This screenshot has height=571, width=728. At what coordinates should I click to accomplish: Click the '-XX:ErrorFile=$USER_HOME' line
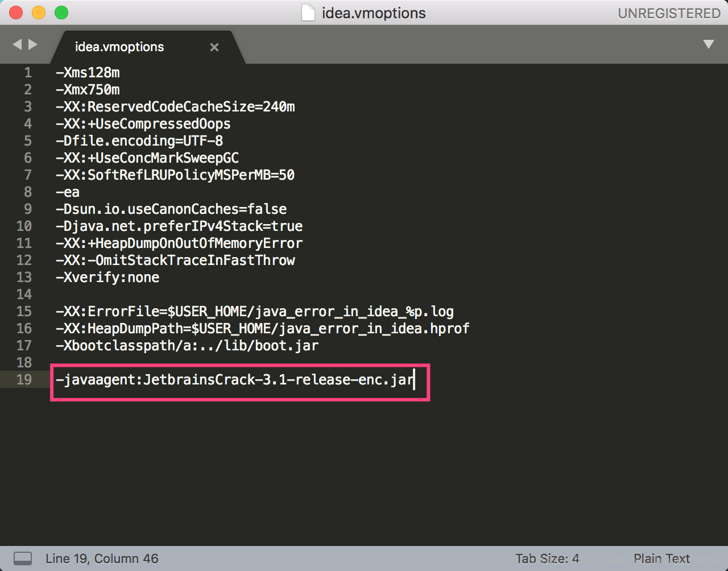pyautogui.click(x=255, y=312)
